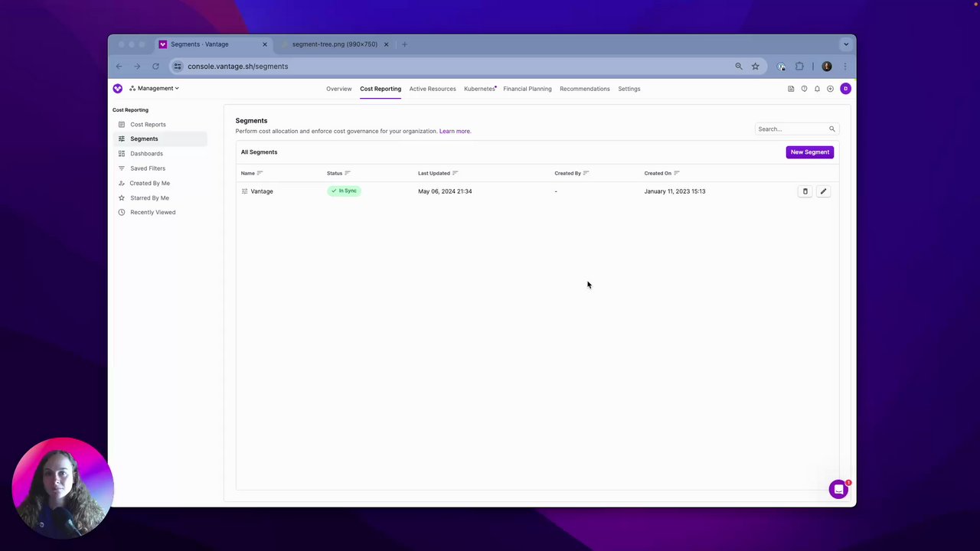The image size is (980, 551).
Task: Close the segment-tree.png browser tab
Action: pos(386,44)
